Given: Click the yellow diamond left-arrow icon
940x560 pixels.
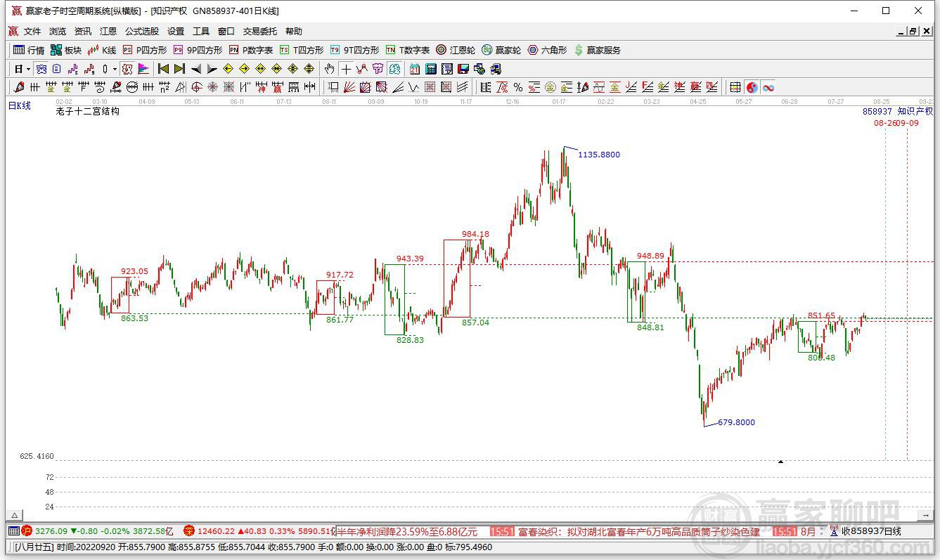Looking at the screenshot, I should pos(228,69).
